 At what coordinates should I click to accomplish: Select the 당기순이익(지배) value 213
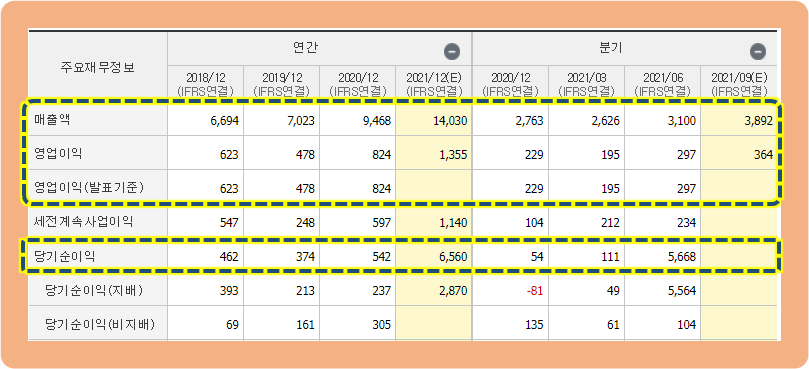(x=305, y=291)
